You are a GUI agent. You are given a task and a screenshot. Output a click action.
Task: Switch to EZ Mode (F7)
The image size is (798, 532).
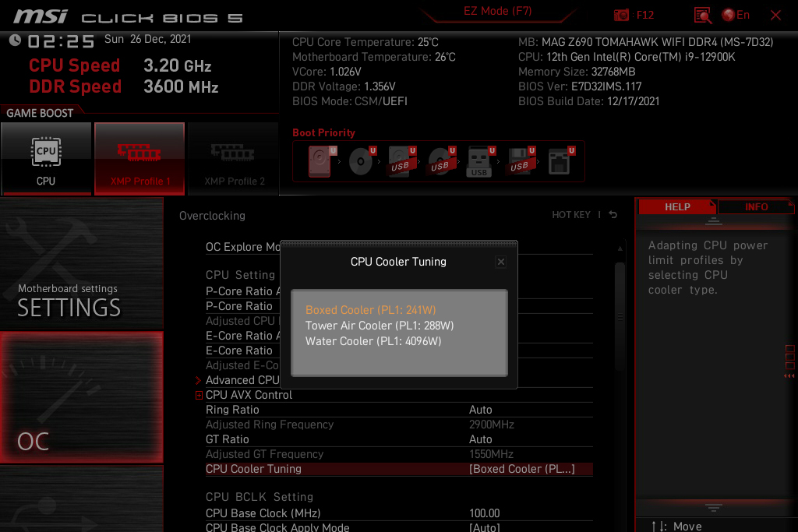coord(498,11)
